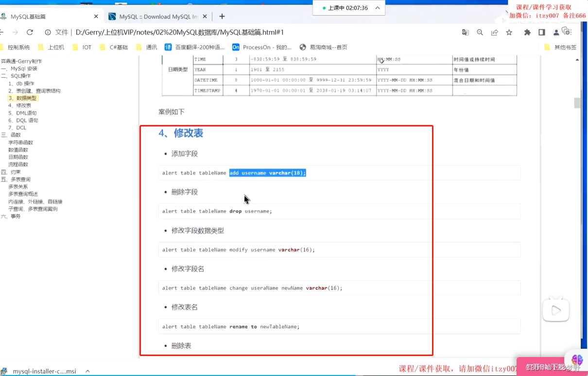Viewport: 588px width, 376px height.
Task: Jump to outline item 二、SQL操作
Action: pos(16,76)
